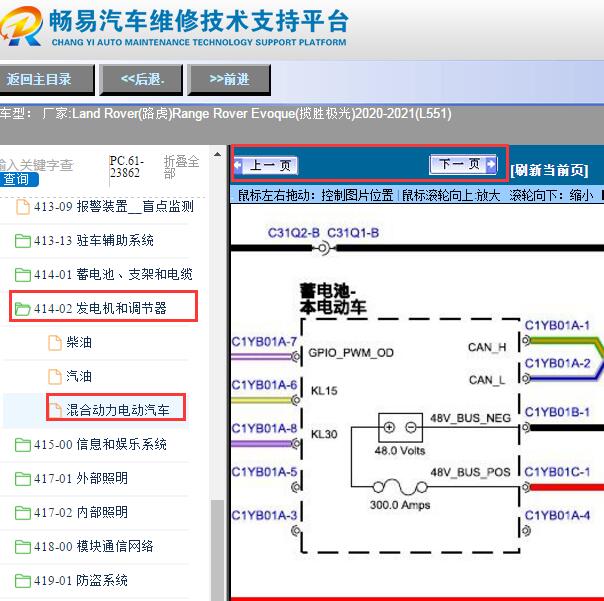This screenshot has width=604, height=601.
Task: Expand 415-00 信息和娱乐系统 folder
Action: (100, 445)
